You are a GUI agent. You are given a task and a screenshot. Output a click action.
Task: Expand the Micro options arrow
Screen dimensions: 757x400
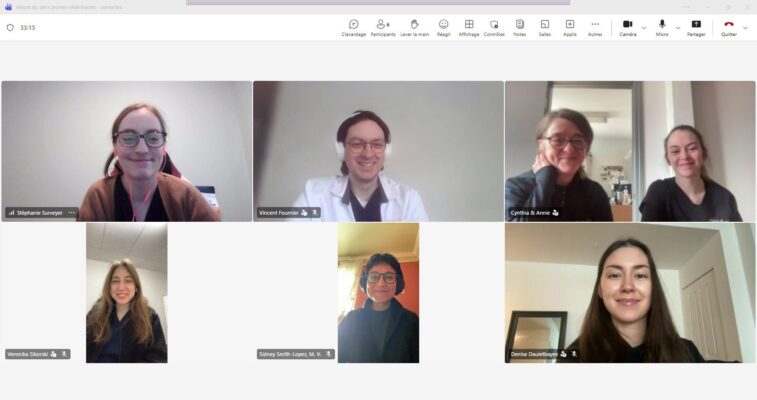pyautogui.click(x=678, y=27)
